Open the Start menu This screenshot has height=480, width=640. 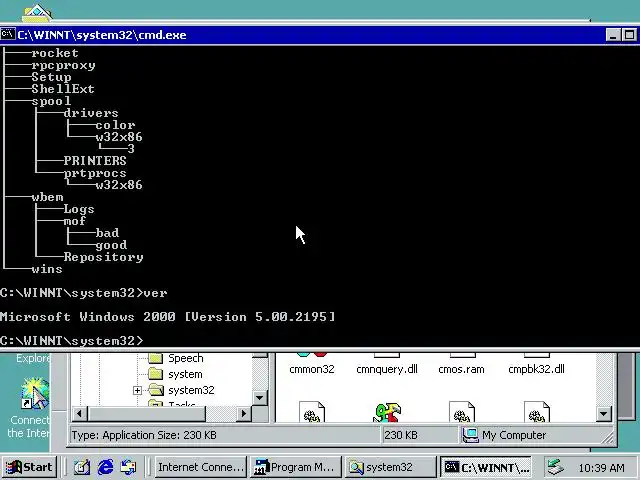click(29, 467)
